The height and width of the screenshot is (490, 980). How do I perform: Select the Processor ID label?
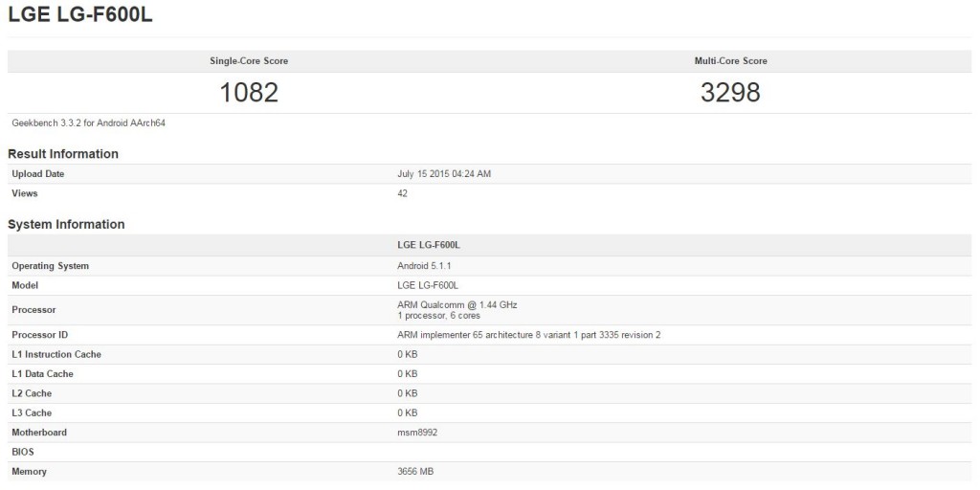tap(40, 335)
